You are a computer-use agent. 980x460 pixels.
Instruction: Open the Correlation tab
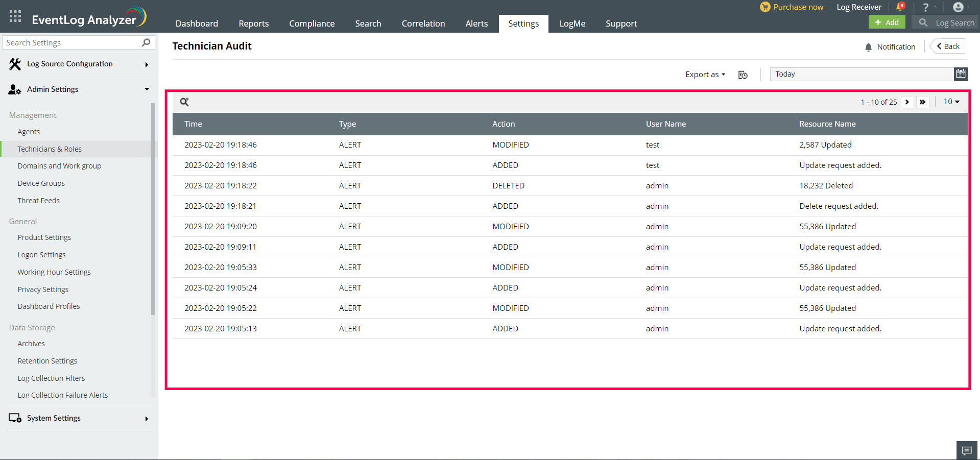pos(423,23)
